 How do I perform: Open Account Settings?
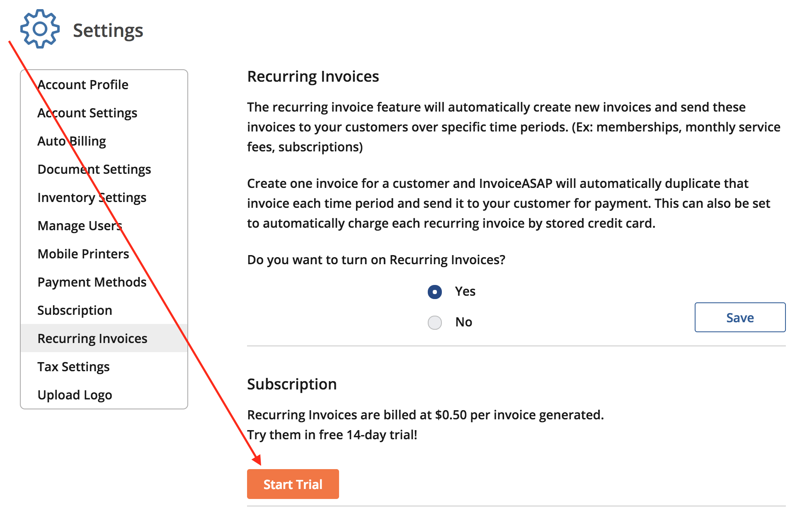point(87,112)
